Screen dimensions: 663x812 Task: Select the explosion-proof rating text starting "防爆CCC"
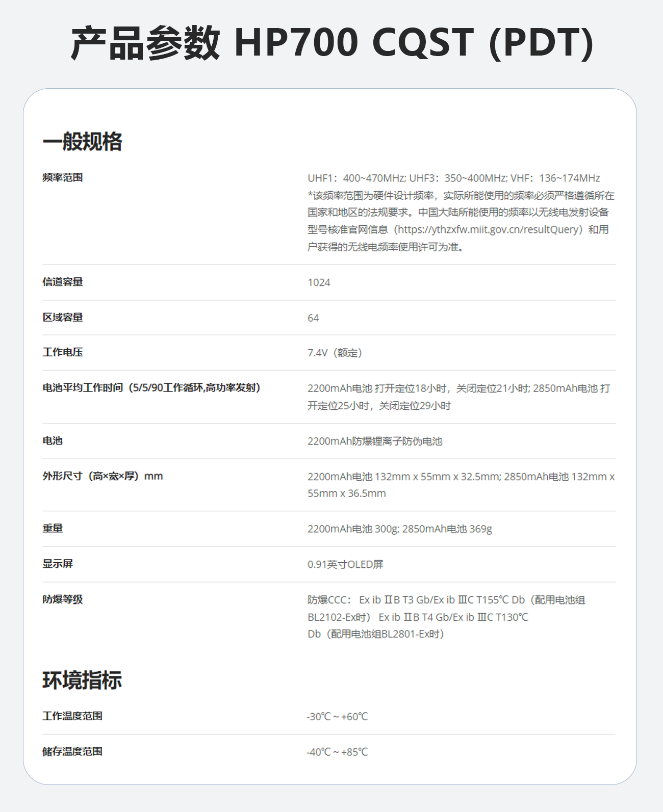[x=446, y=617]
